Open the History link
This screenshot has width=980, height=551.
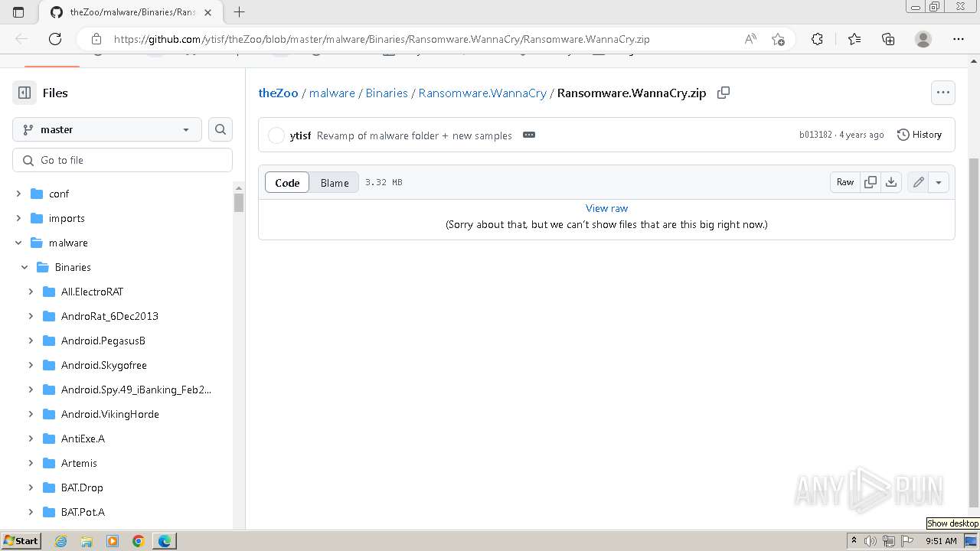[x=919, y=135]
